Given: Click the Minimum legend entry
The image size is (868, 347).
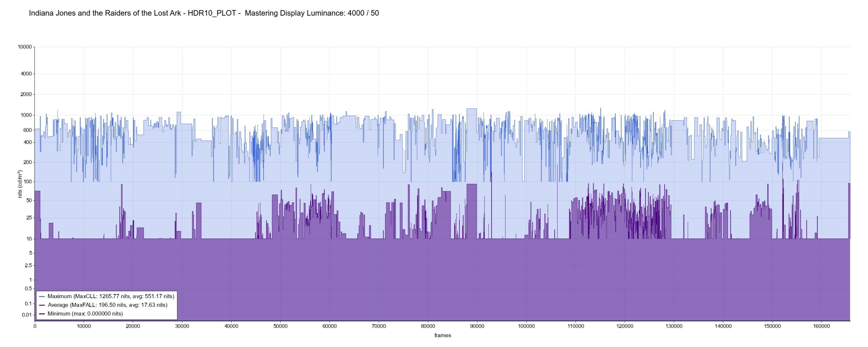Looking at the screenshot, I should click(x=81, y=314).
